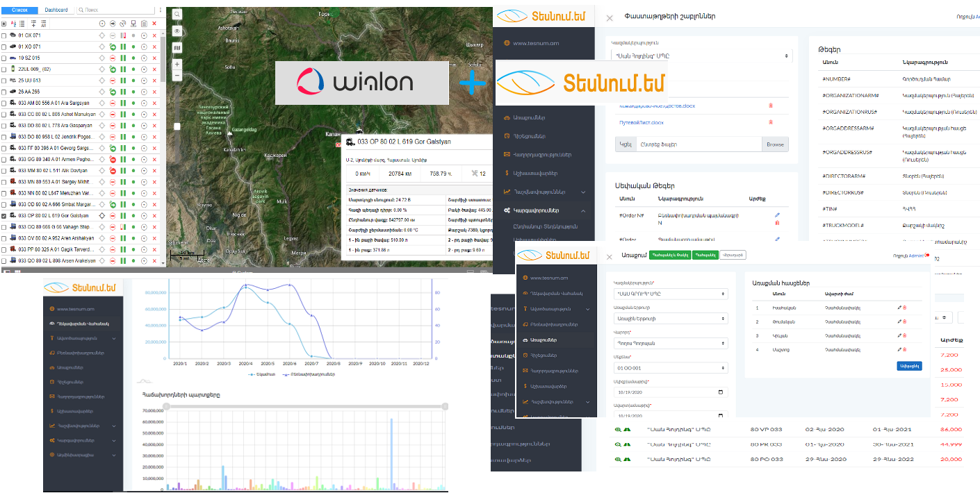This screenshot has height=493, width=980.
Task: Zoom out with minus button on map
Action: click(x=177, y=76)
